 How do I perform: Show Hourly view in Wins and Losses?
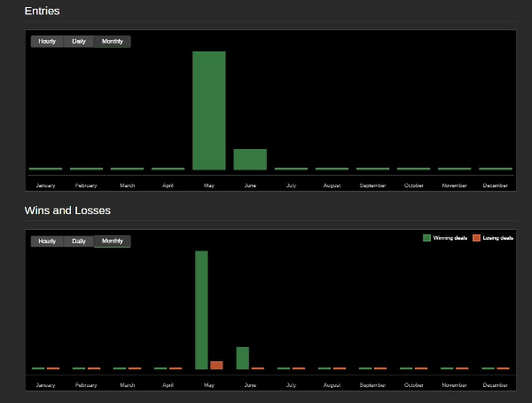[x=47, y=241]
